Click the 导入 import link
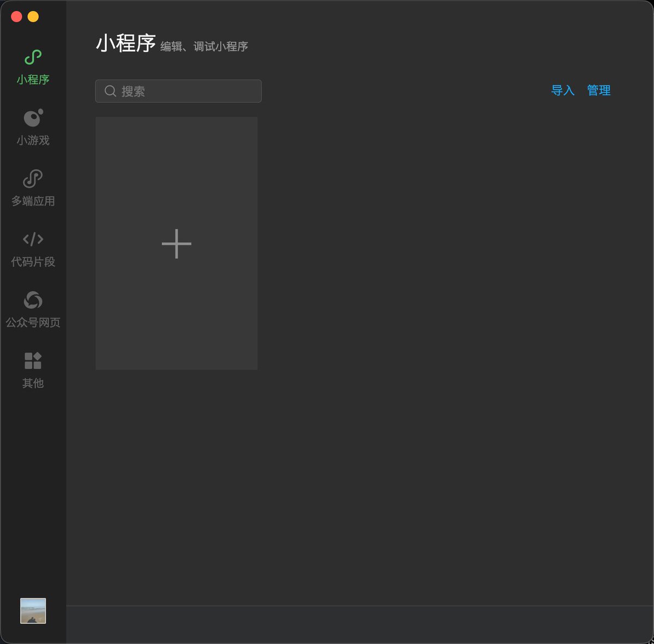Screen dimensions: 654x644 (563, 91)
